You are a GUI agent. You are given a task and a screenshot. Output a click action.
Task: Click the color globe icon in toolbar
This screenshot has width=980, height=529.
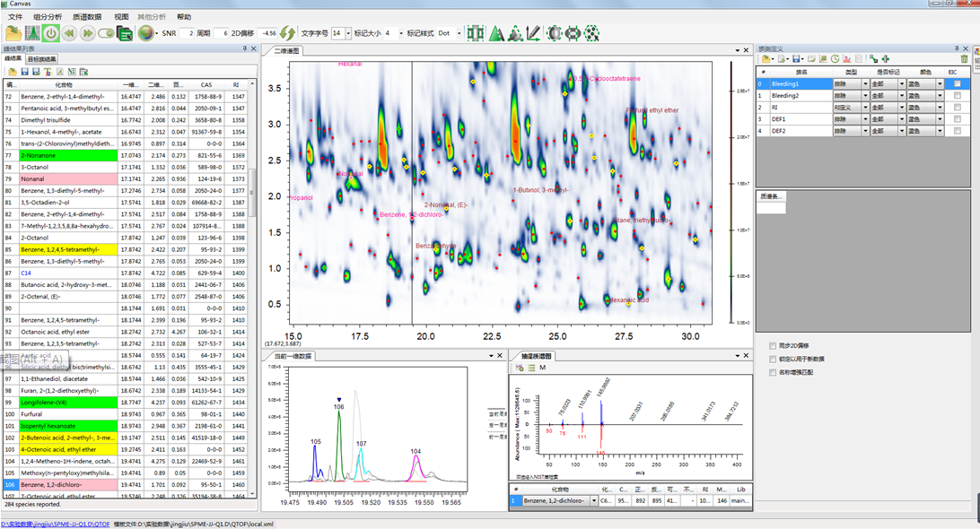pos(145,33)
